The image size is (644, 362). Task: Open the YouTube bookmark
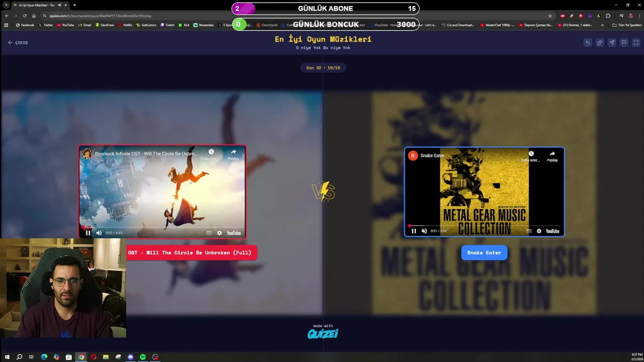65,25
